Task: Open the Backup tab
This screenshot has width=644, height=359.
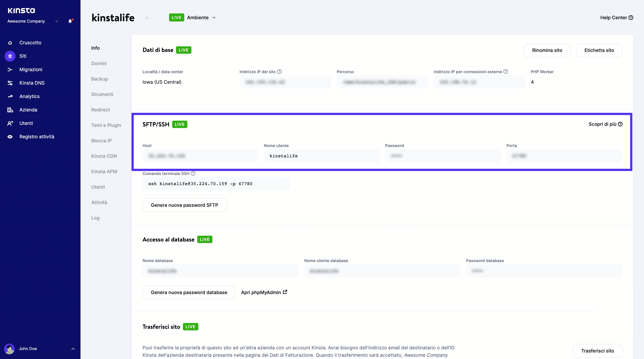Action: (99, 79)
